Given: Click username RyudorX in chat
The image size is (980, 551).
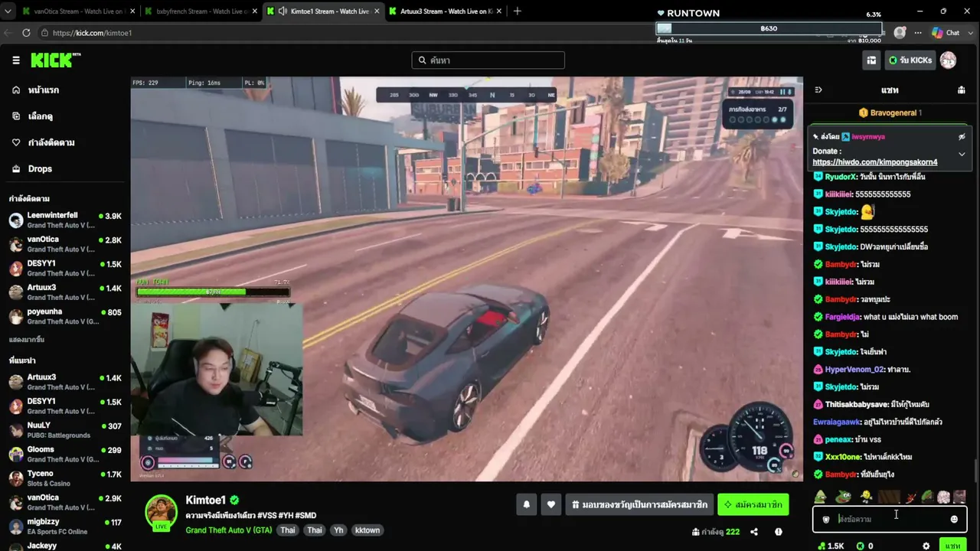Looking at the screenshot, I should click(x=841, y=177).
